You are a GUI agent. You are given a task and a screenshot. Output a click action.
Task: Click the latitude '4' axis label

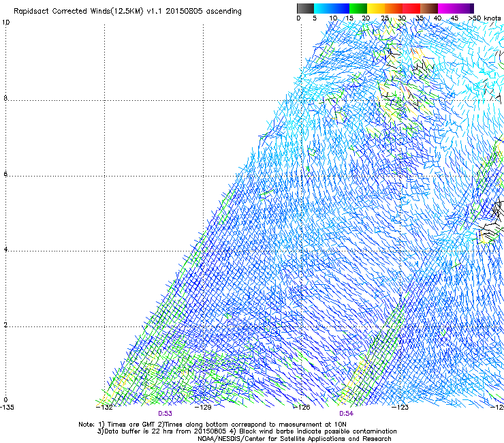point(5,249)
